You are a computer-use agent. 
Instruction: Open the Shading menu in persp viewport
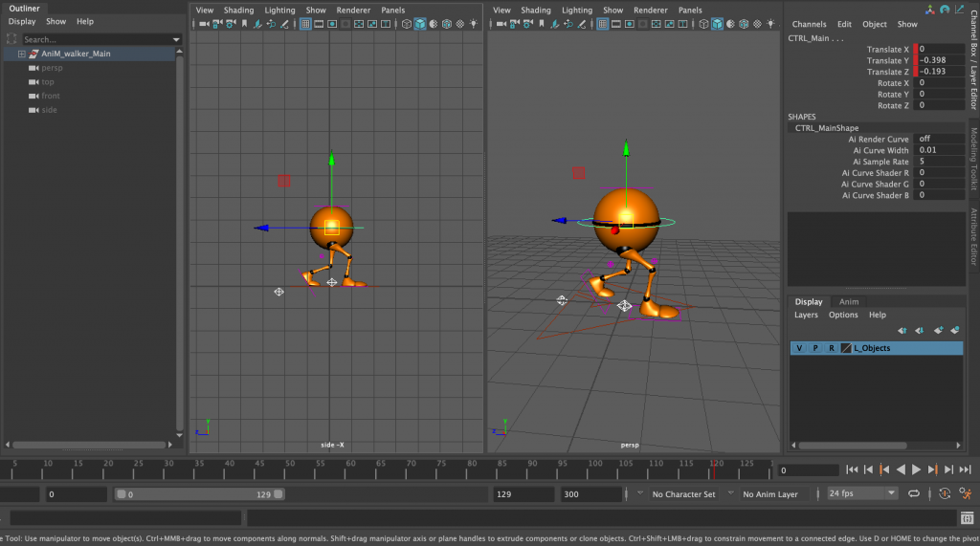[x=535, y=10]
